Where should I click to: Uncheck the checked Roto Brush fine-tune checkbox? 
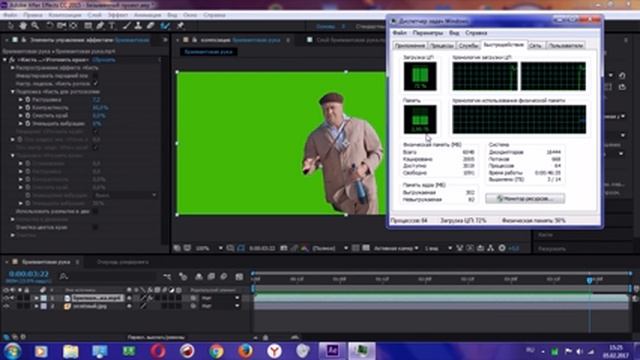pos(95,83)
